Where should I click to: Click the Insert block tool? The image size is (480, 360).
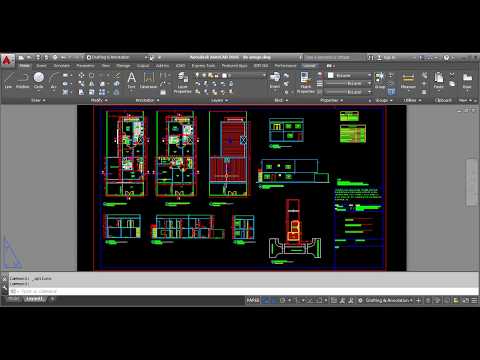click(275, 80)
